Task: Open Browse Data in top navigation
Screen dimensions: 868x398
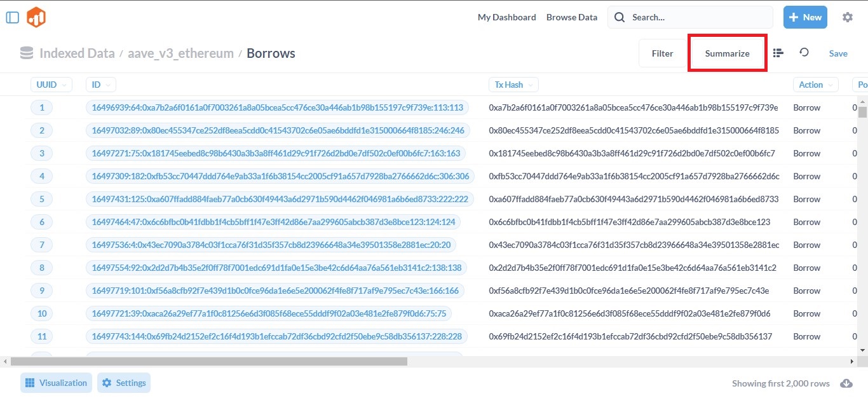Action: (572, 17)
